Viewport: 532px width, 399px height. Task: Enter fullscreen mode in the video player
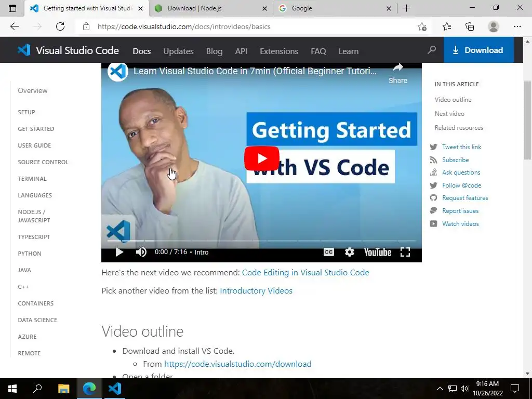pyautogui.click(x=405, y=252)
